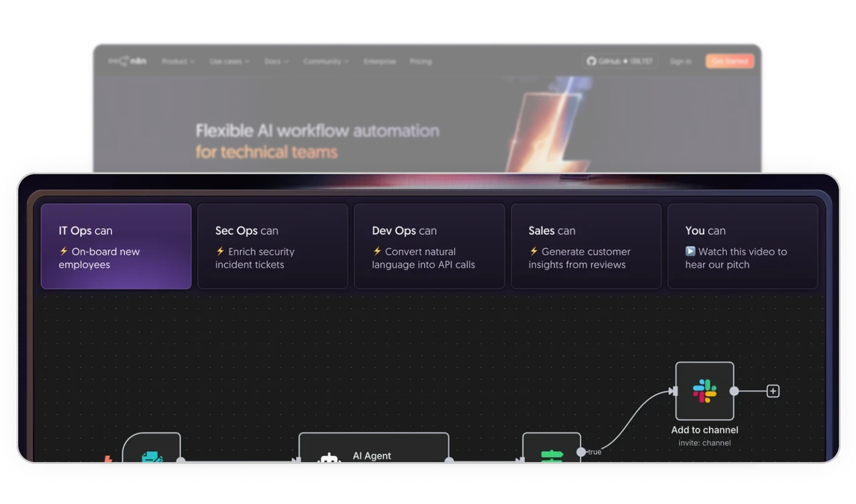Expand the Community menu
The width and height of the screenshot is (856, 504).
[x=326, y=61]
